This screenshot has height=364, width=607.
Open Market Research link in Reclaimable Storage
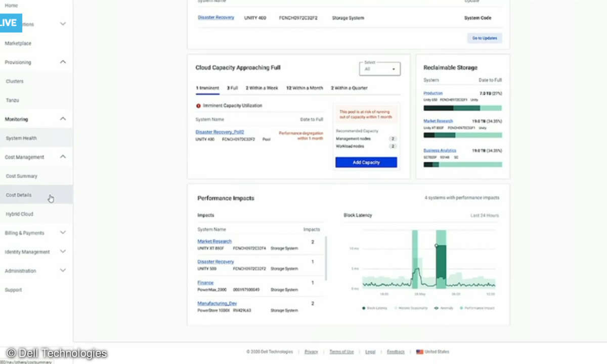(x=438, y=121)
